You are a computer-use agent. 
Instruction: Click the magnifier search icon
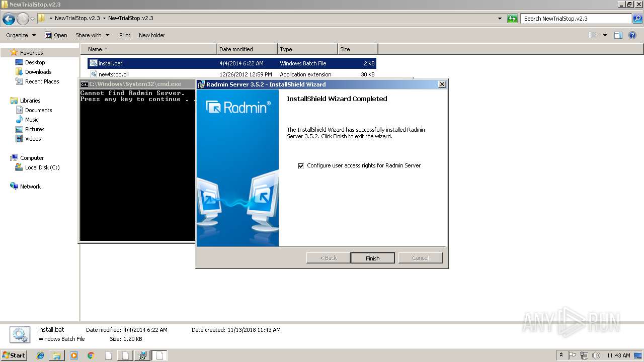(637, 19)
